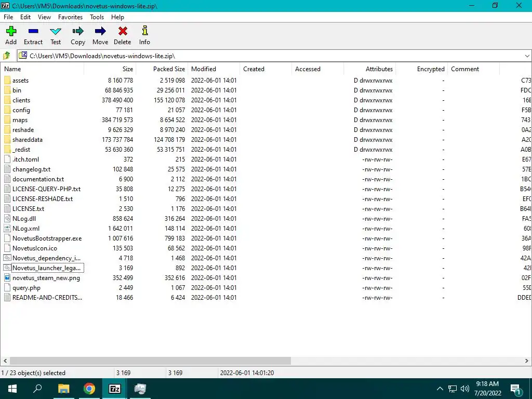Expand the address path dropdown

527,56
